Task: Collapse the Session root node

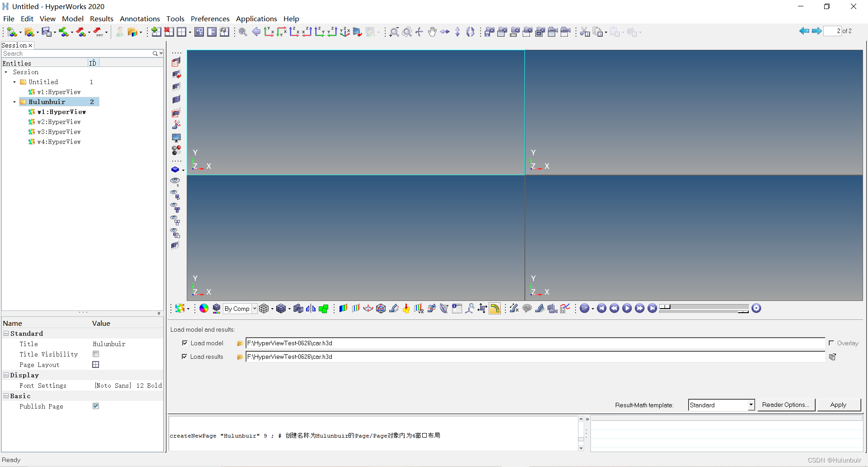Action: (6, 72)
